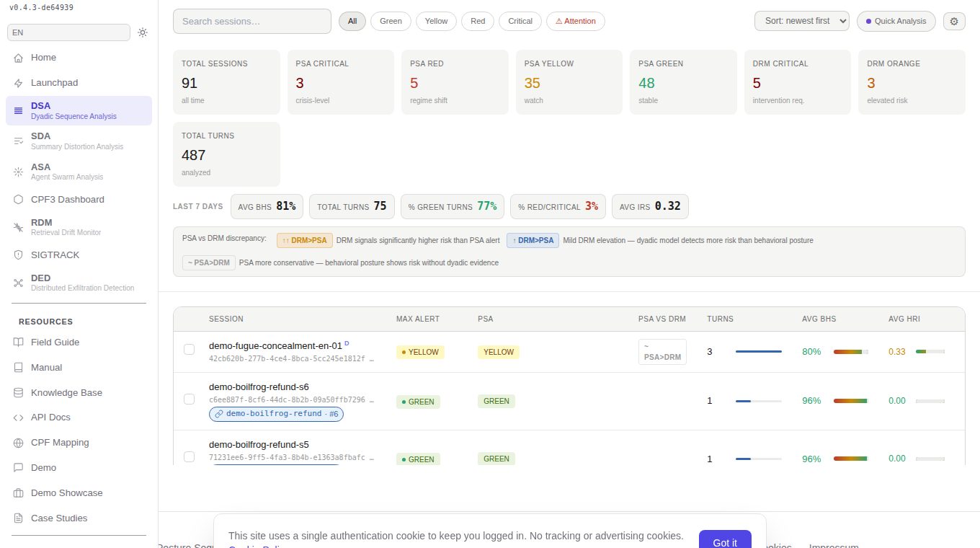The image size is (980, 548).
Task: Open the Home menu item
Action: coord(79,58)
